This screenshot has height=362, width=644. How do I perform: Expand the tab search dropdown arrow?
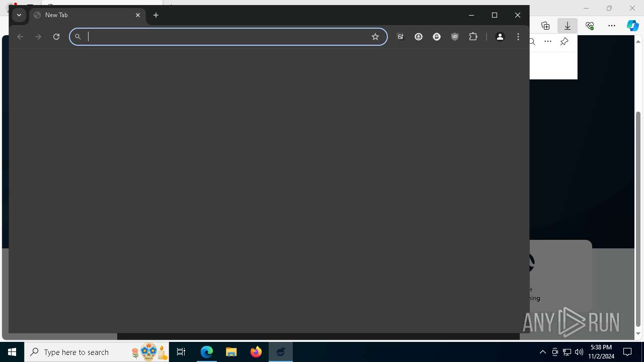[19, 15]
